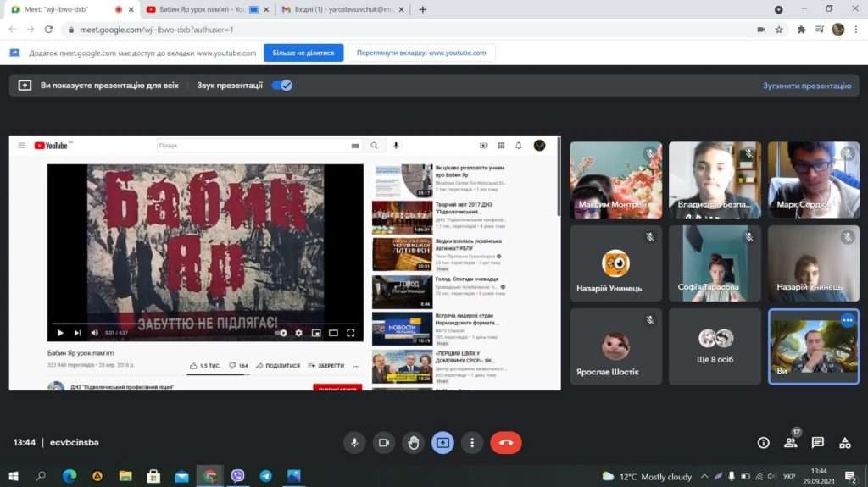Show the participants list
This screenshot has width=868, height=487.
pos(791,443)
